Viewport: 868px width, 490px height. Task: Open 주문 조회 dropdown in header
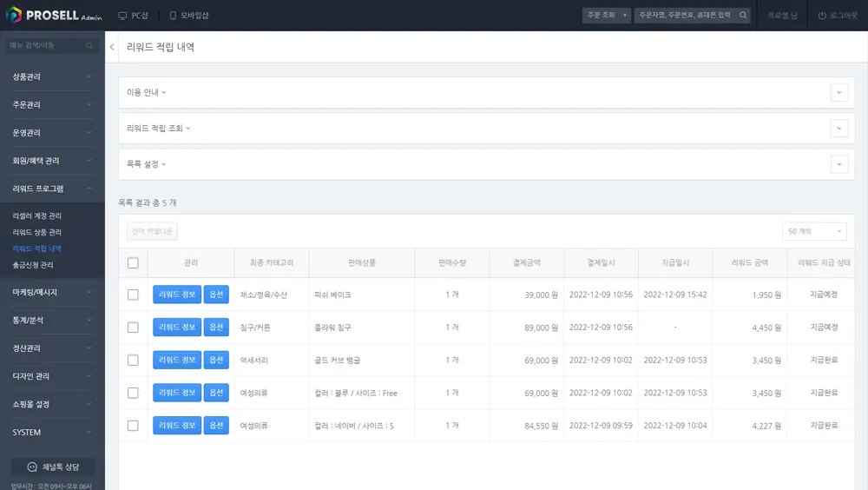pyautogui.click(x=606, y=16)
